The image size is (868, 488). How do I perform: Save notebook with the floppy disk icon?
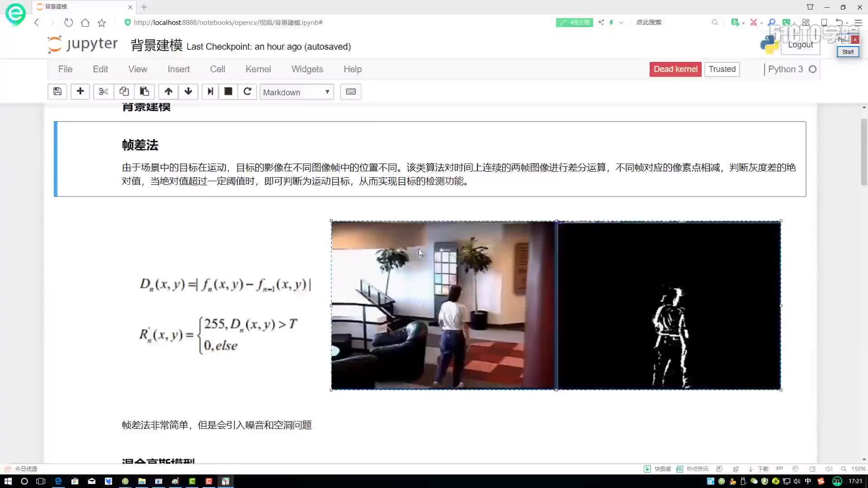(x=57, y=92)
